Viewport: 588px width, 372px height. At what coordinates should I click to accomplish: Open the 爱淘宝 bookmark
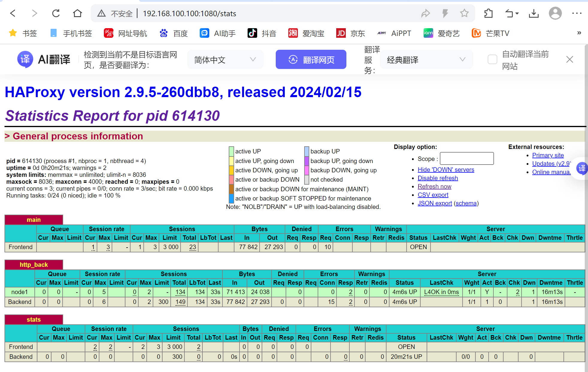(306, 33)
